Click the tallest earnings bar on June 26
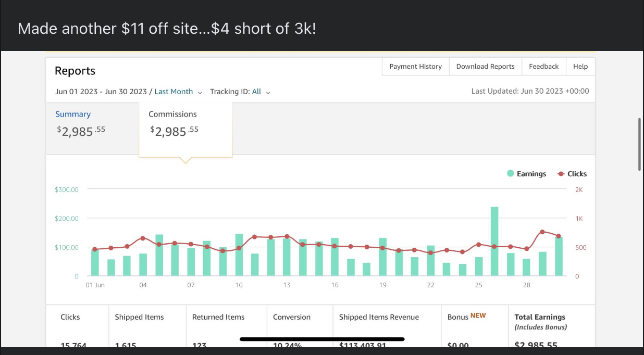 coord(494,241)
